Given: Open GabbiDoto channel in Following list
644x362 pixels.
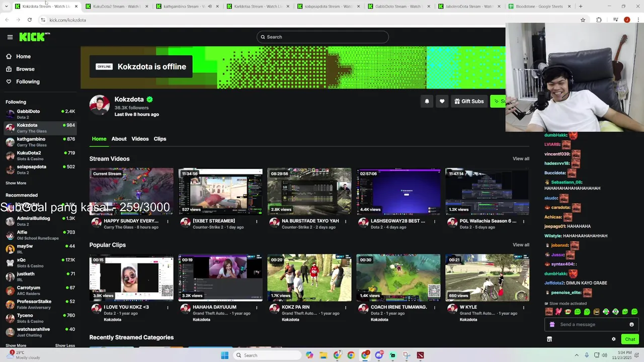Looking at the screenshot, I should tap(40, 114).
